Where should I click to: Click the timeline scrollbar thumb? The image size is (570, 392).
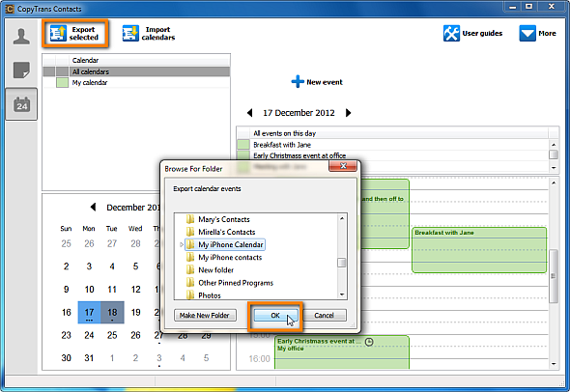tap(554, 276)
